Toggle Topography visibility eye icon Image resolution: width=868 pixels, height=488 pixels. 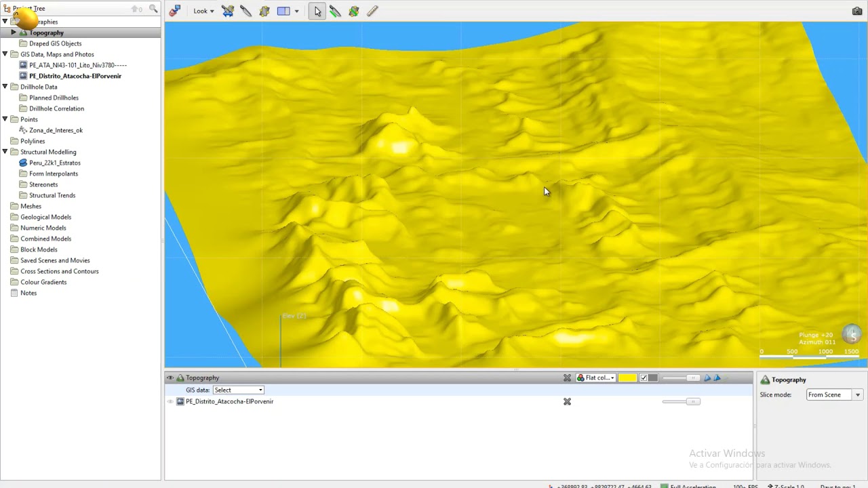pyautogui.click(x=170, y=378)
